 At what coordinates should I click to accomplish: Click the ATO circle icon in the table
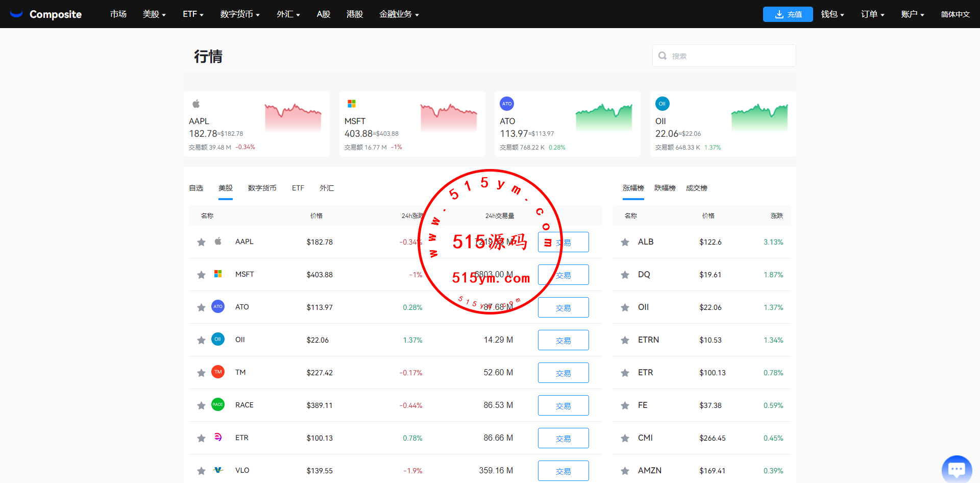218,307
